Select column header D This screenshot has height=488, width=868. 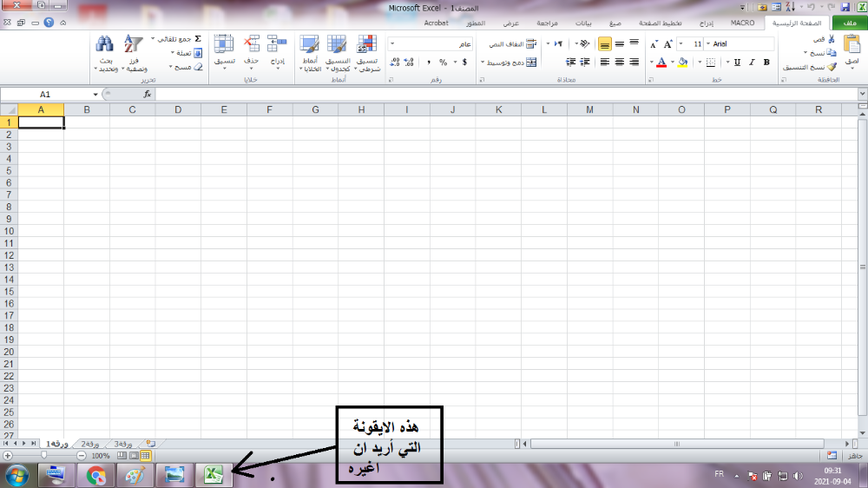(x=178, y=109)
